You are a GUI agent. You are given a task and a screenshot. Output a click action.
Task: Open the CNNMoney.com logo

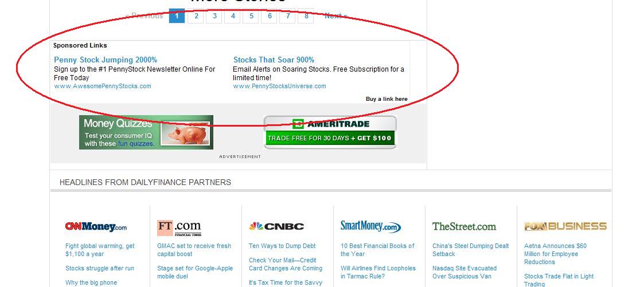(x=96, y=226)
